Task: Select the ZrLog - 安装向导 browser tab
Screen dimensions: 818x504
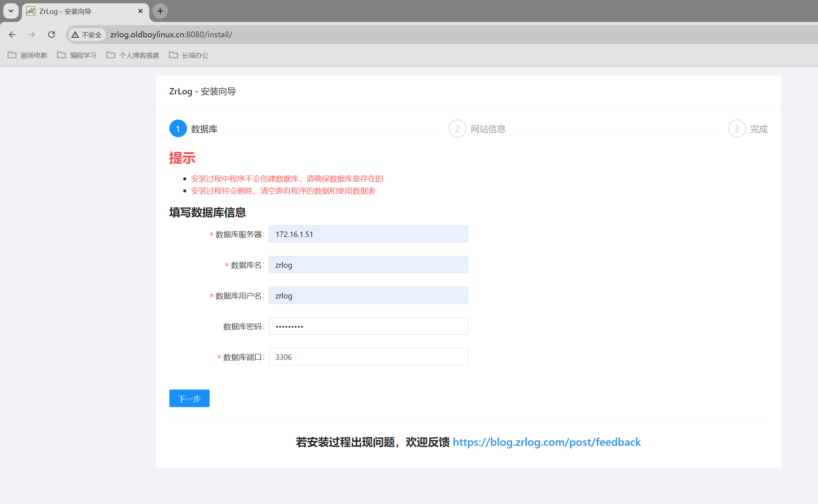Action: (x=86, y=11)
